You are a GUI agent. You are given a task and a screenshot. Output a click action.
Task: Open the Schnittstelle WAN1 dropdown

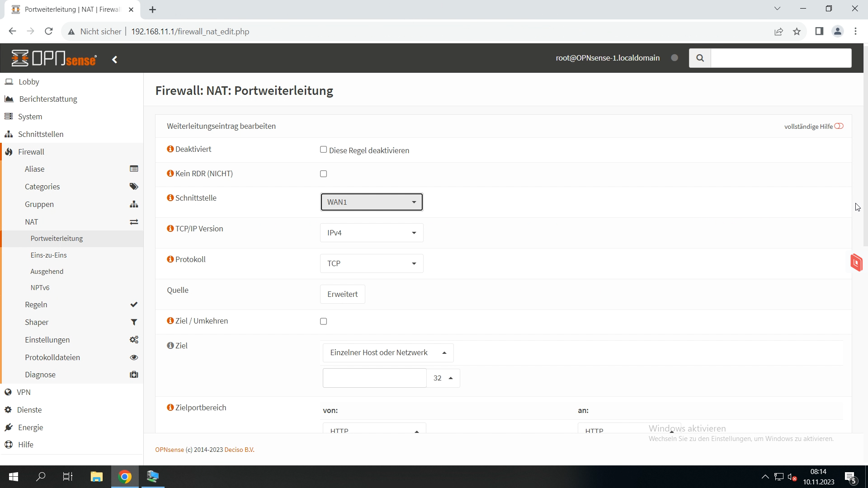tap(372, 202)
